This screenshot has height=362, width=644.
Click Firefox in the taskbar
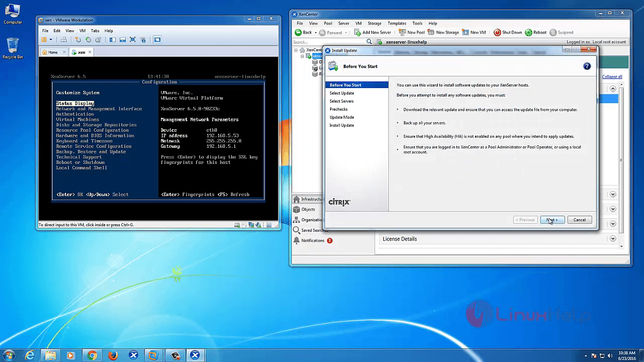click(113, 355)
